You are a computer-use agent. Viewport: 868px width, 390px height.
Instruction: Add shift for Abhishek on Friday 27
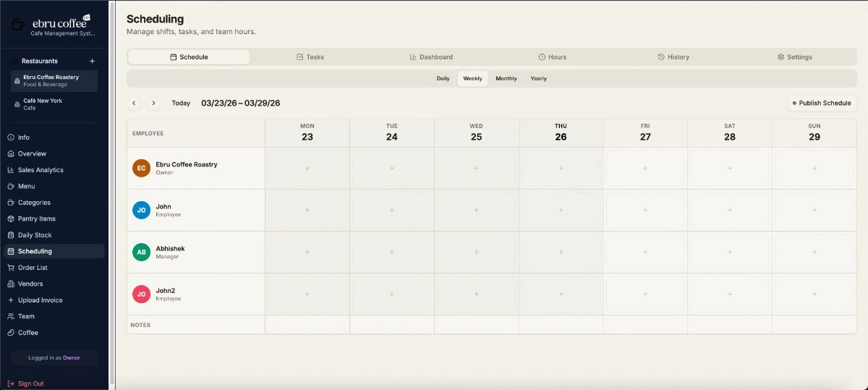pos(645,252)
